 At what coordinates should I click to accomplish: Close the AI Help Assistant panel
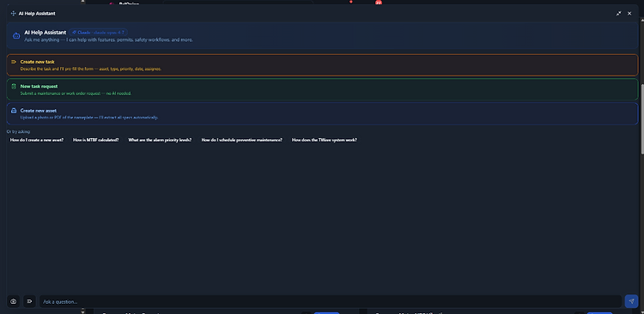point(629,14)
